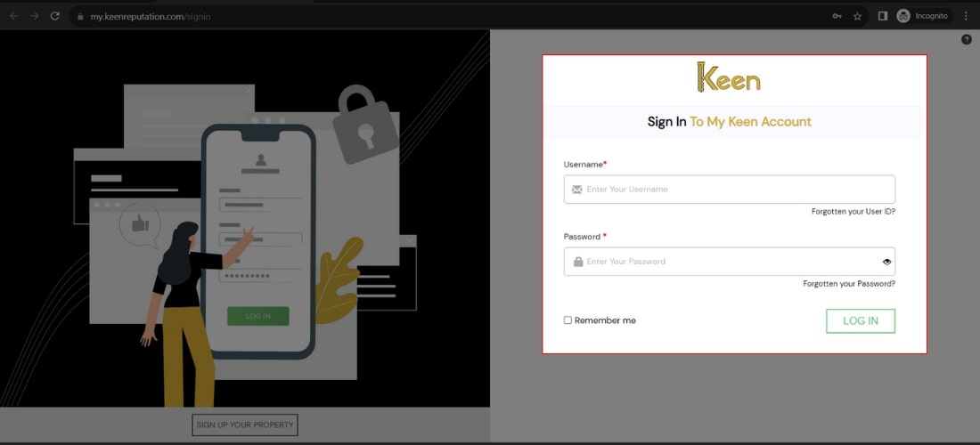980x445 pixels.
Task: Click SIGN UP YOUR PROPERTY button
Action: (245, 425)
